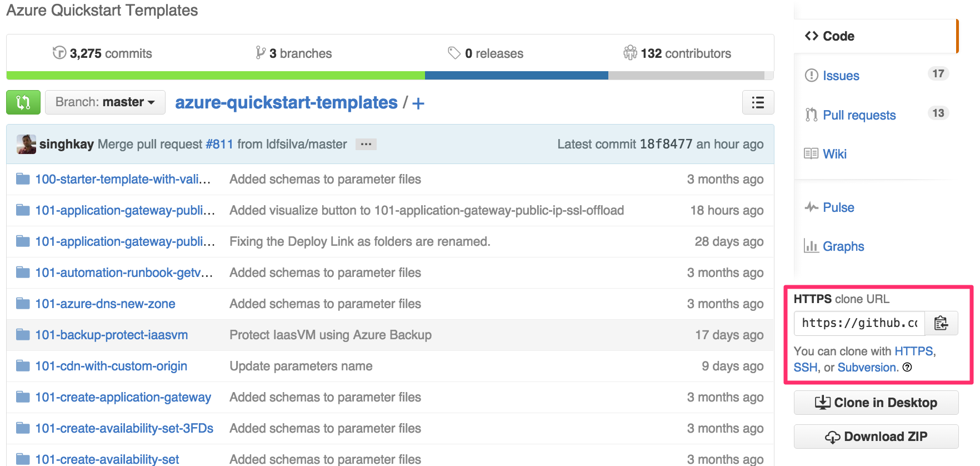Click folder icon for 100-starter-template row
This screenshot has height=466, width=980.
[23, 179]
